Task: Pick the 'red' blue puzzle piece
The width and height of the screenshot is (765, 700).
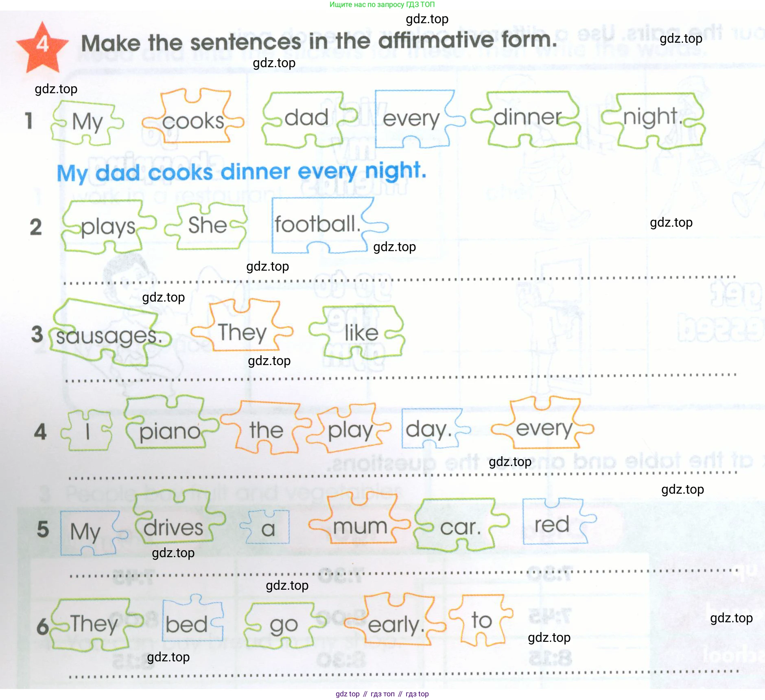Action: tap(560, 521)
